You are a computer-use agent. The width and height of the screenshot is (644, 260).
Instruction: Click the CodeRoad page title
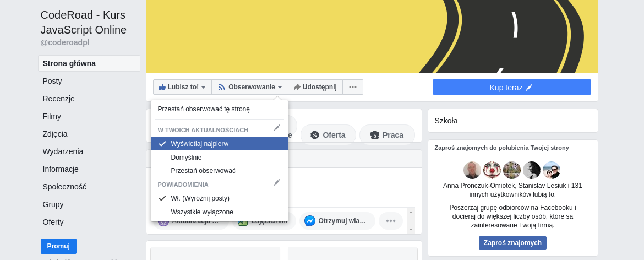[83, 23]
